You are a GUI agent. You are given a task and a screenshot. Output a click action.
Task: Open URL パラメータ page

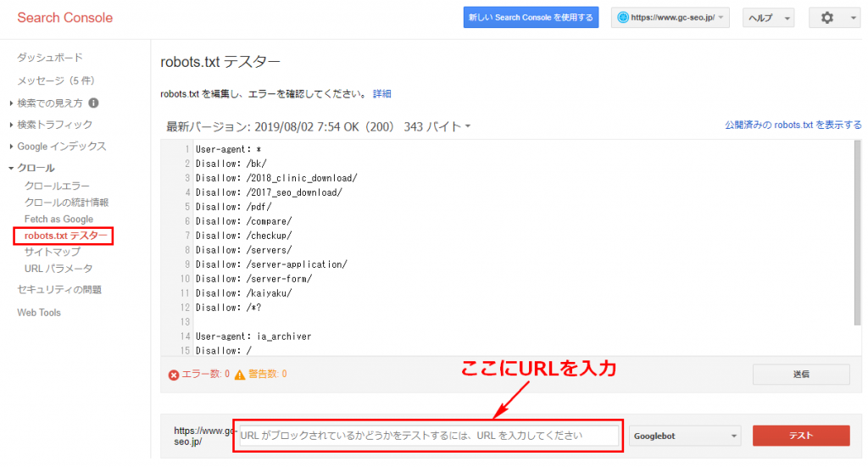coord(58,269)
